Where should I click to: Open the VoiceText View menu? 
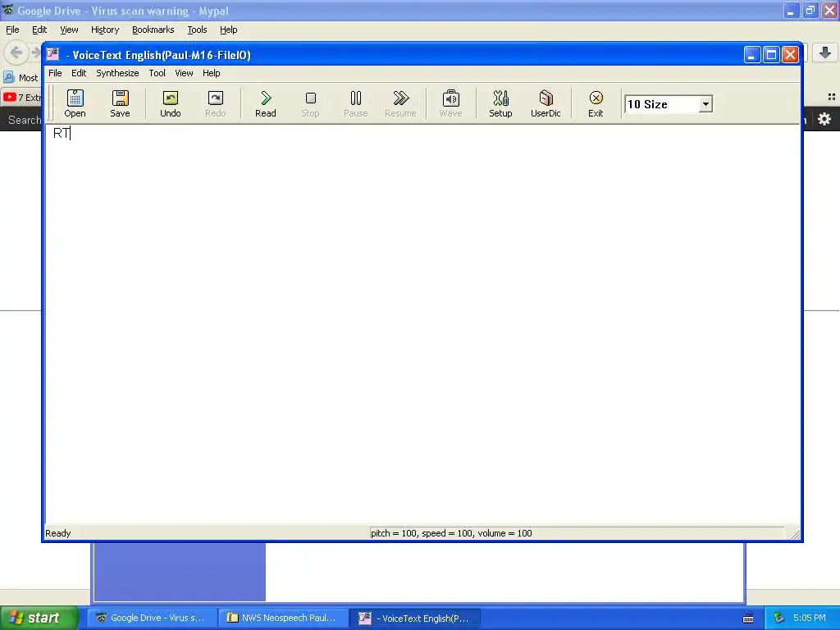point(184,73)
